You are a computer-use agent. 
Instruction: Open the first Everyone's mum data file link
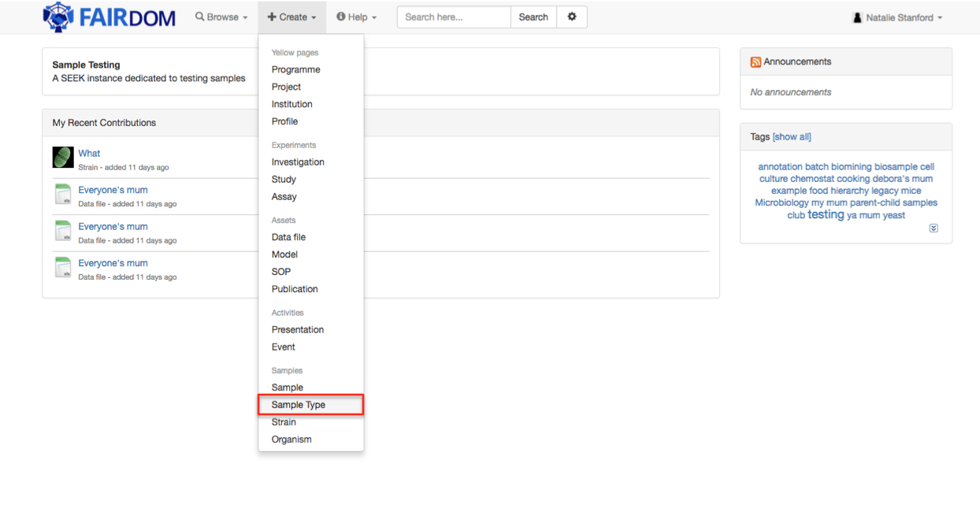tap(112, 190)
